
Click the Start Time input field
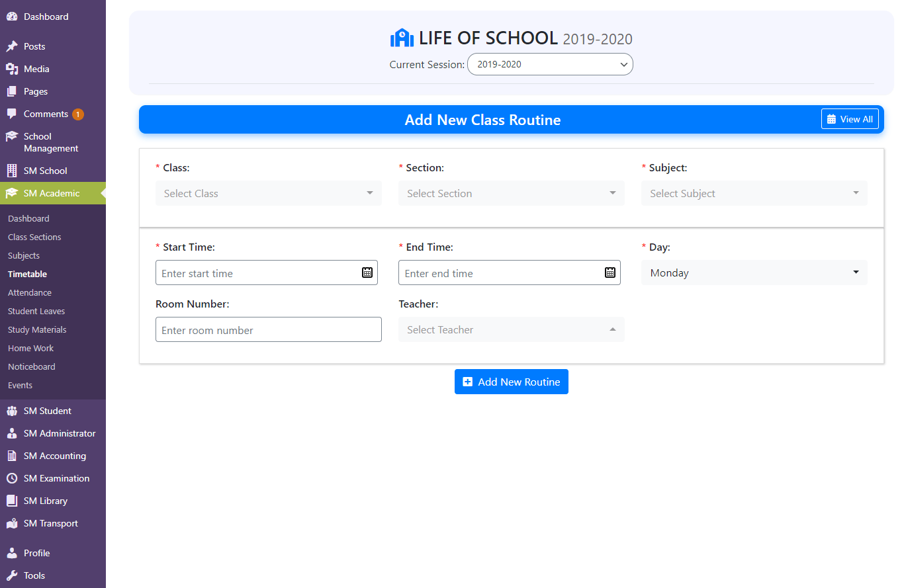(x=267, y=273)
